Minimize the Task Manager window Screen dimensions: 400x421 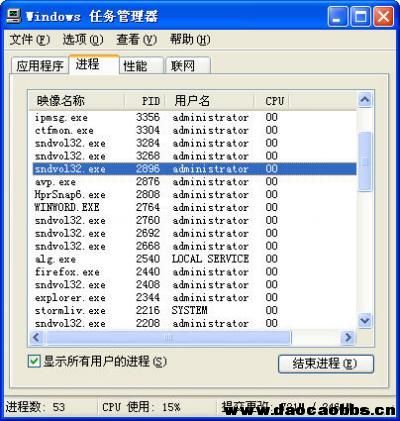(337, 16)
